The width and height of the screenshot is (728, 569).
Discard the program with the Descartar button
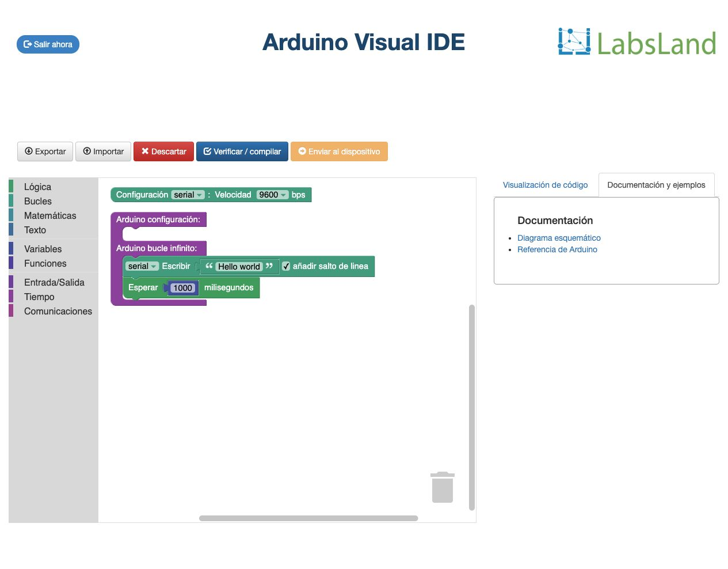tap(163, 151)
